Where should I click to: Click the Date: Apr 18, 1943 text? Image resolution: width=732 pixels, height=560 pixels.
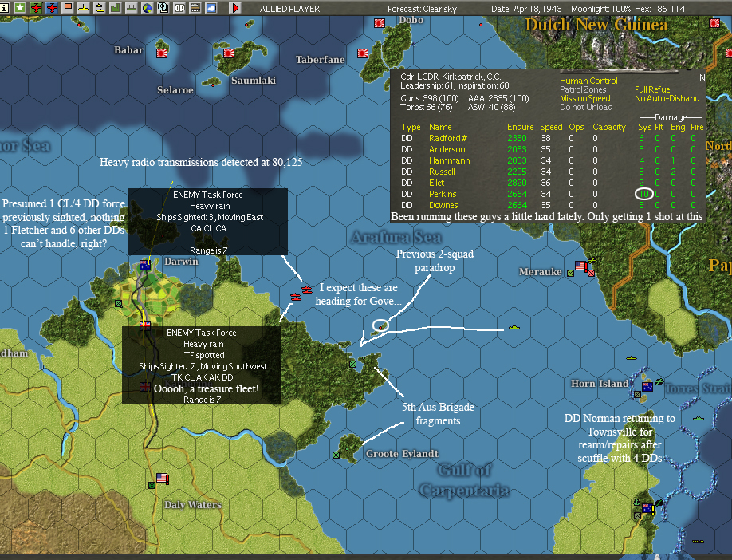point(526,9)
